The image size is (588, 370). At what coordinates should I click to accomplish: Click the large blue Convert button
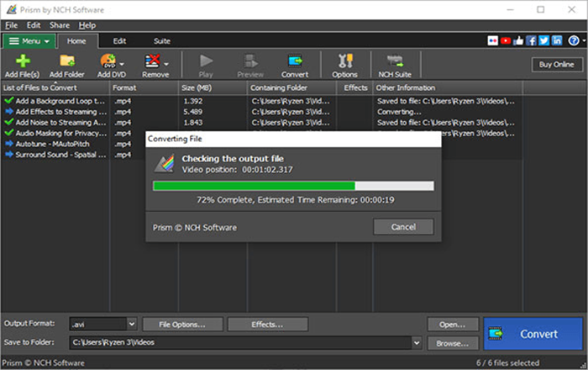click(x=533, y=334)
